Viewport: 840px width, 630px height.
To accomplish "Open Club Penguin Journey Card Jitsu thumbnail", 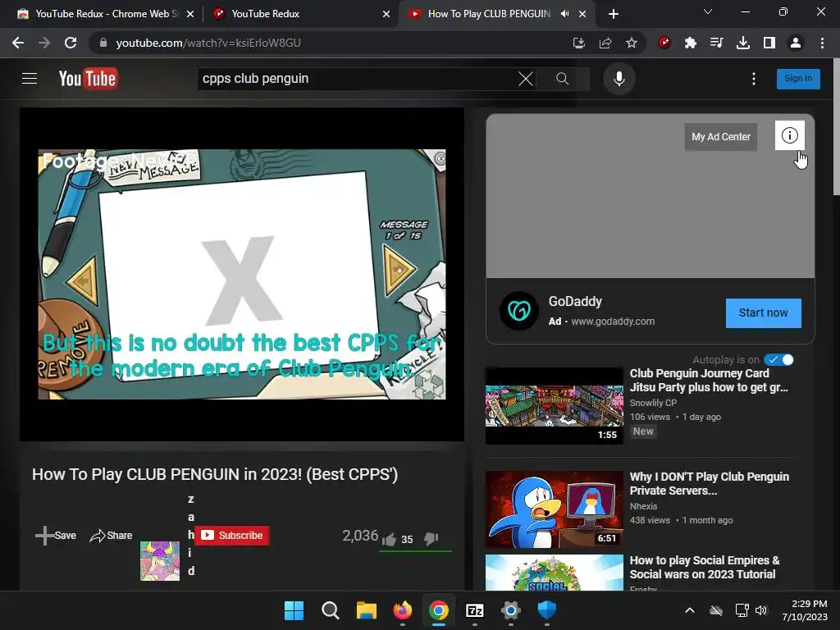I will pyautogui.click(x=554, y=406).
